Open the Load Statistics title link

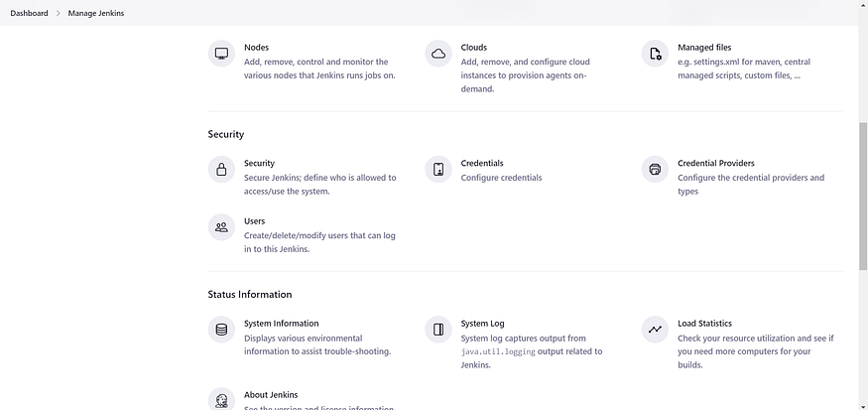point(704,323)
